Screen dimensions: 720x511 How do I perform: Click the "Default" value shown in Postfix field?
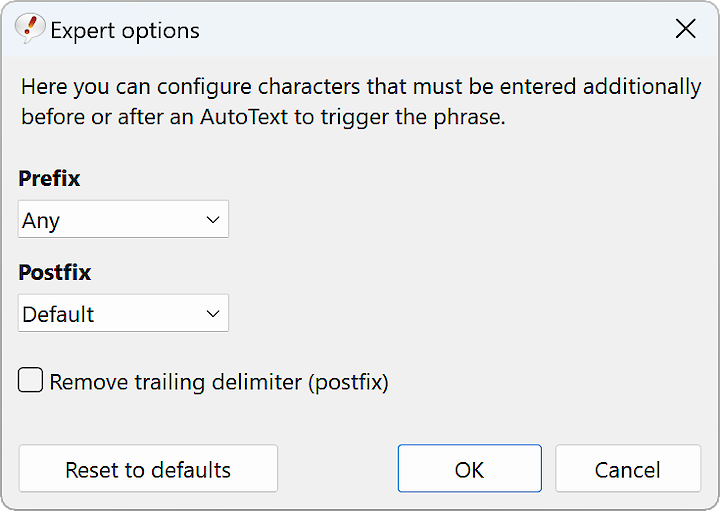tap(58, 315)
